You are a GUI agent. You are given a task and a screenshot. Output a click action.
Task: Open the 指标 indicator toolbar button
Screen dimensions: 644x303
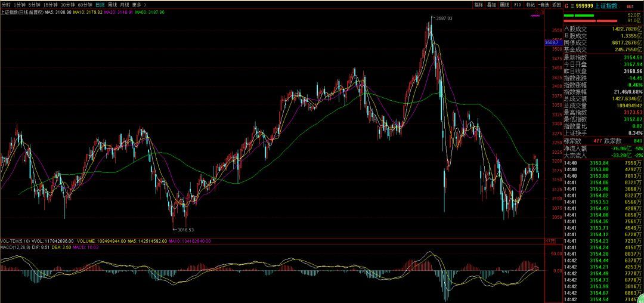click(478, 5)
